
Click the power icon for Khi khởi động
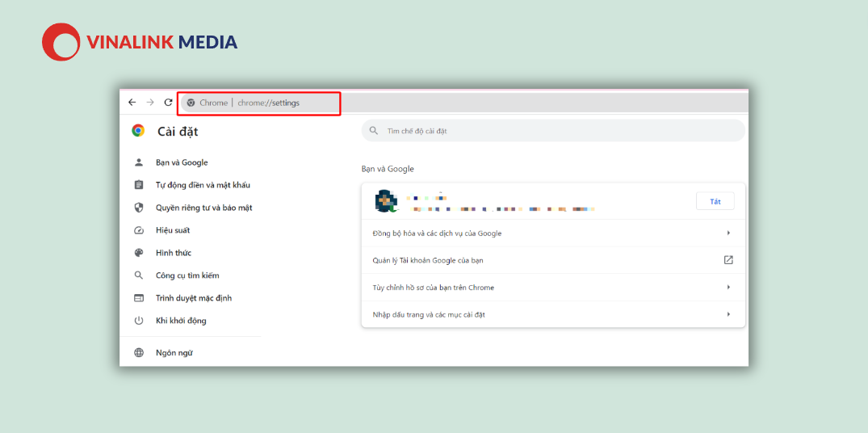click(x=139, y=321)
